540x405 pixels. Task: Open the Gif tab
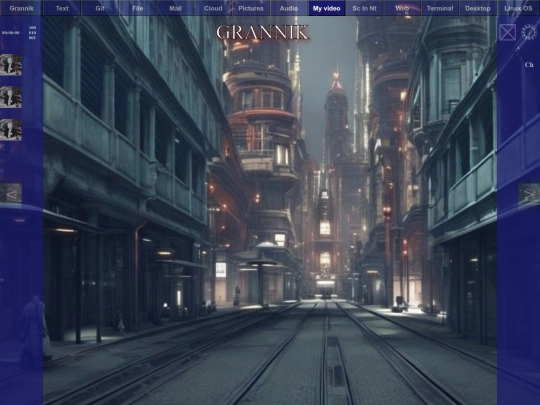(100, 8)
